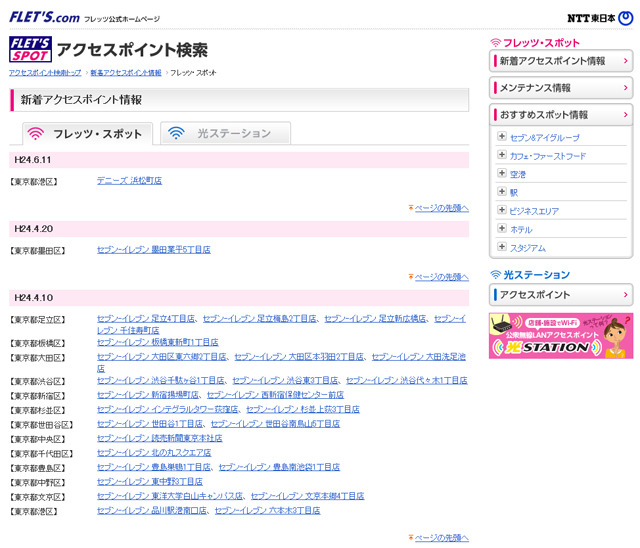Open the セブン-イレブン 足立新広橋店 link
The image size is (640, 548).
(375, 319)
